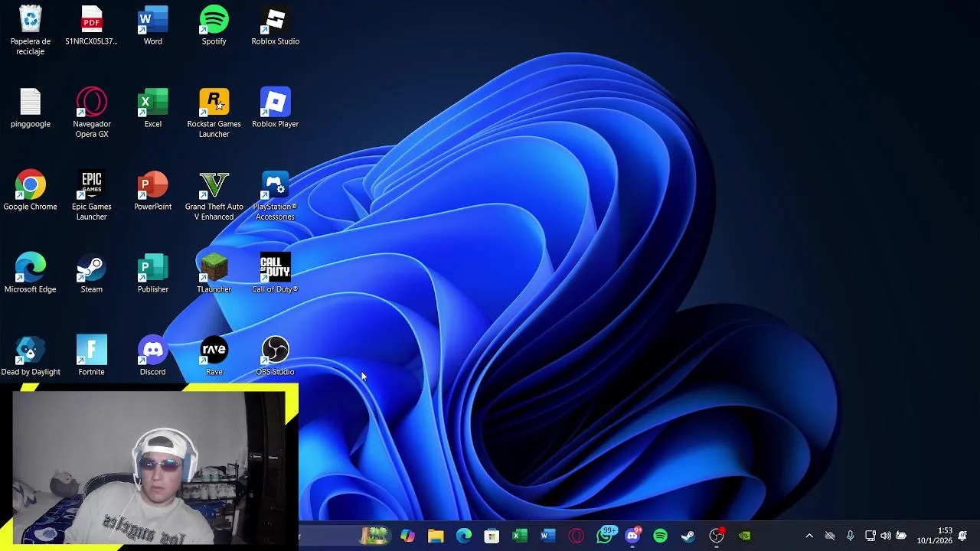Open network settings from the tray
The image size is (980, 551).
[x=871, y=536]
